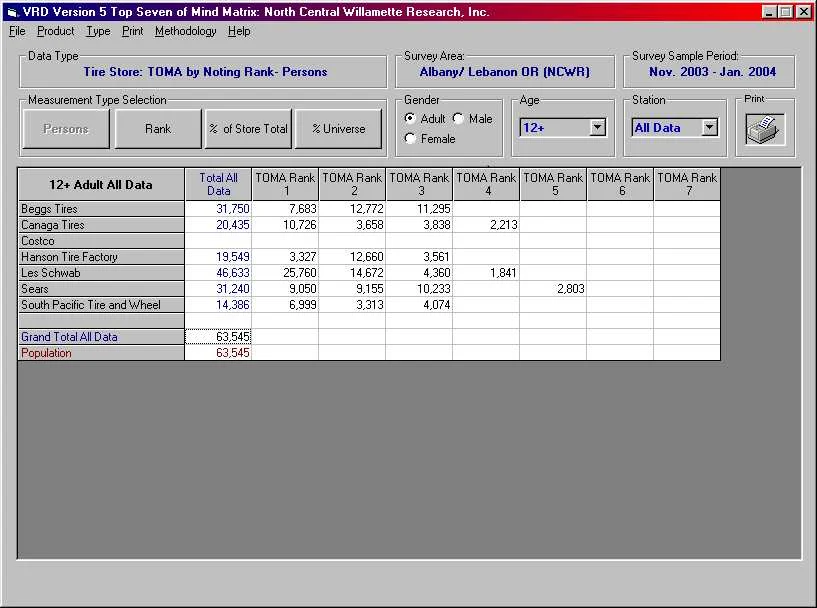Click the Sears Rank 5 value 2,803

coord(553,289)
